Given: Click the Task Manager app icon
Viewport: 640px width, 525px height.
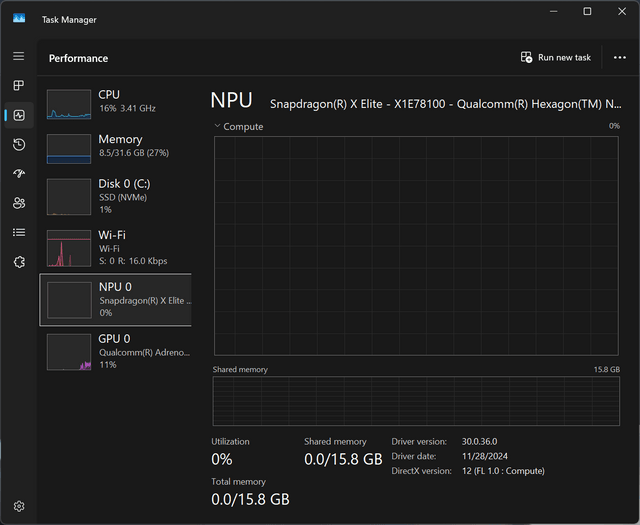Looking at the screenshot, I should pos(19,18).
